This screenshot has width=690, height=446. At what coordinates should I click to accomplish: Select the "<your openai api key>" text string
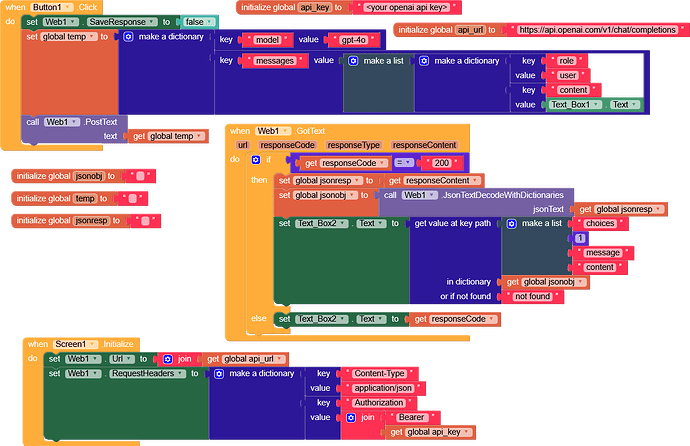tap(407, 7)
